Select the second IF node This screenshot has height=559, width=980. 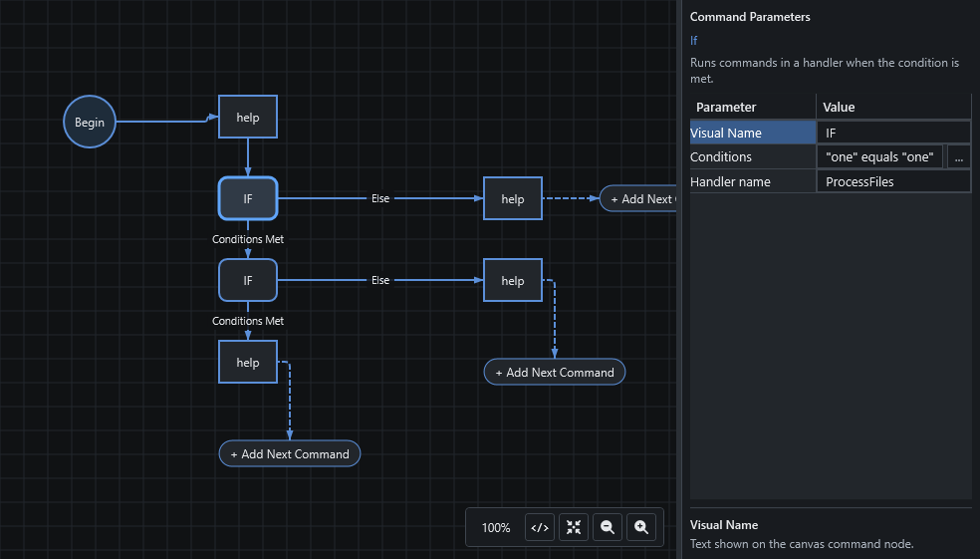point(248,280)
